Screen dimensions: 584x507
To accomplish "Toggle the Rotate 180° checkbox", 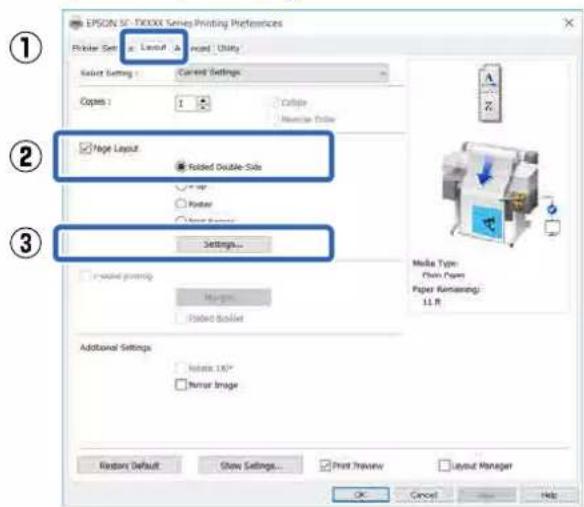I will [181, 368].
